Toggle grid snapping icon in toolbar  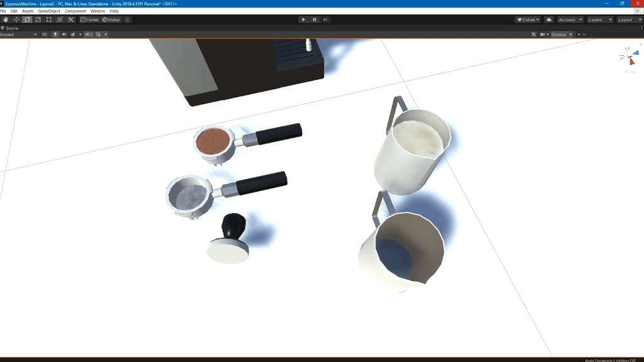(127, 19)
